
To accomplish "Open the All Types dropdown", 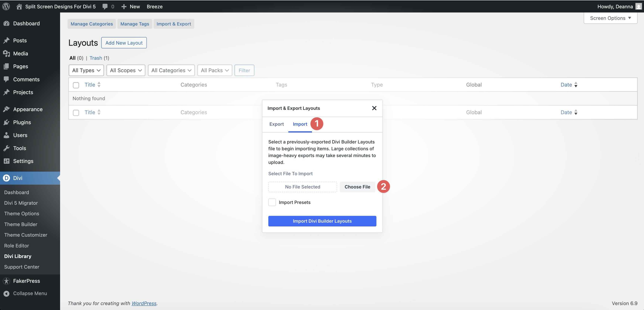I will 86,70.
